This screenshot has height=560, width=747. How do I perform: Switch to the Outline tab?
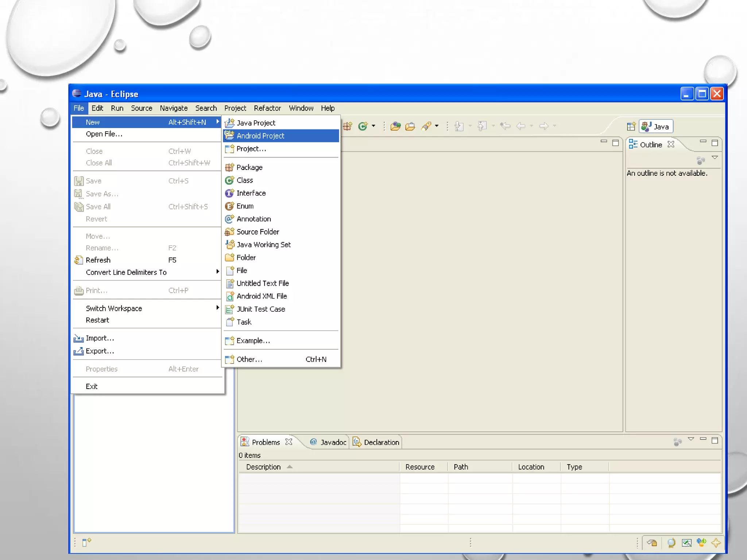[x=651, y=145]
